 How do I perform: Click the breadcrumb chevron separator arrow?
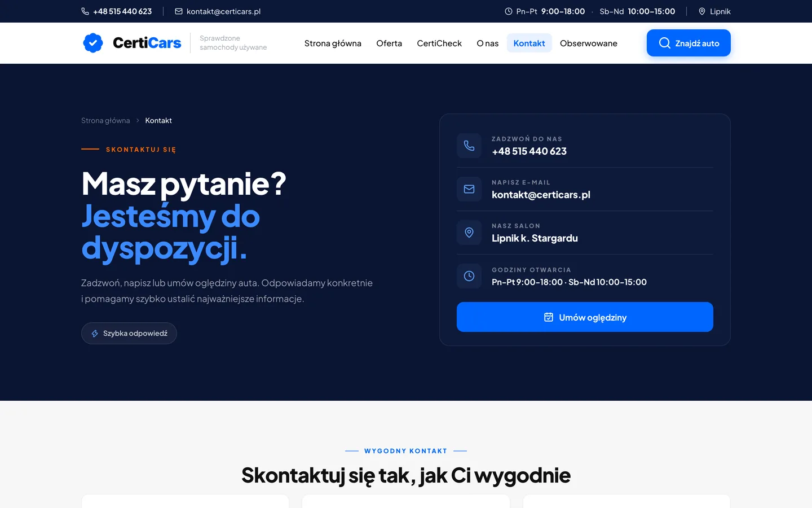138,121
